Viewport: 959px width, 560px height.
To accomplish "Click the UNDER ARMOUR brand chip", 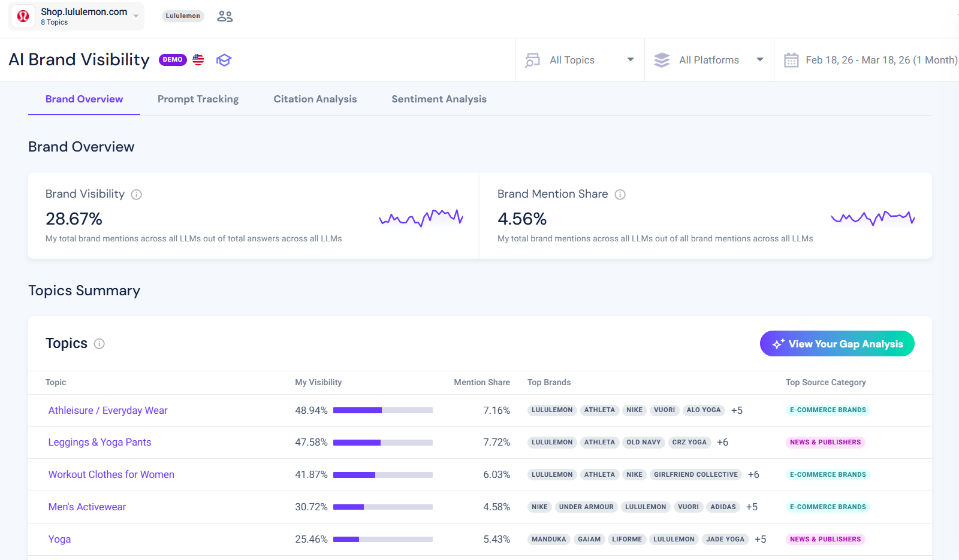I will 586,507.
